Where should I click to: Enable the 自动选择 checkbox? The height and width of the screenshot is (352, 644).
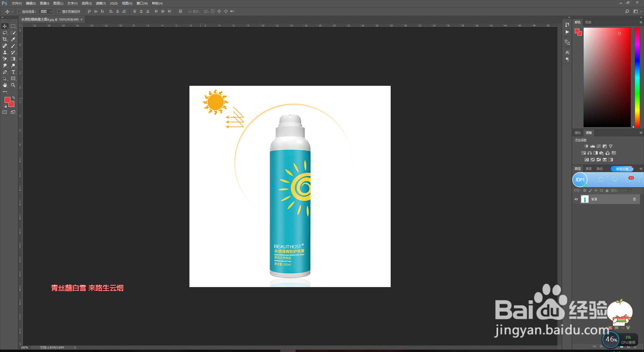tap(19, 11)
